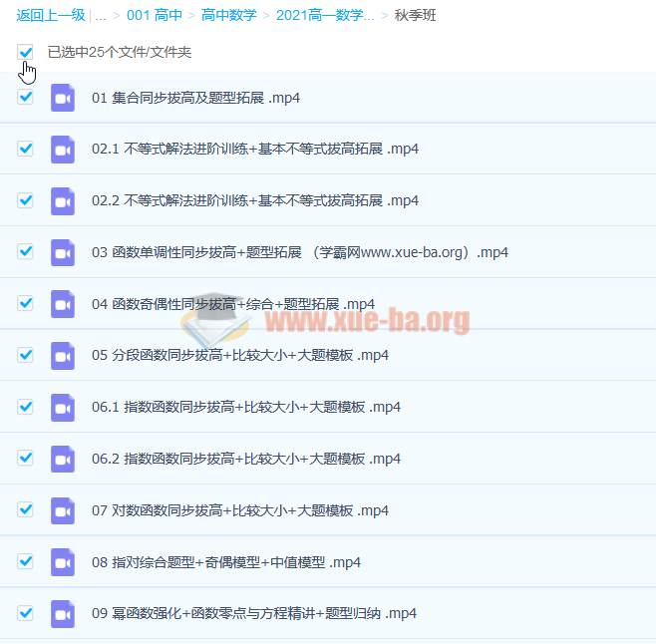
Task: Uncheck the select-all checkbox for 25 files
Action: point(26,51)
